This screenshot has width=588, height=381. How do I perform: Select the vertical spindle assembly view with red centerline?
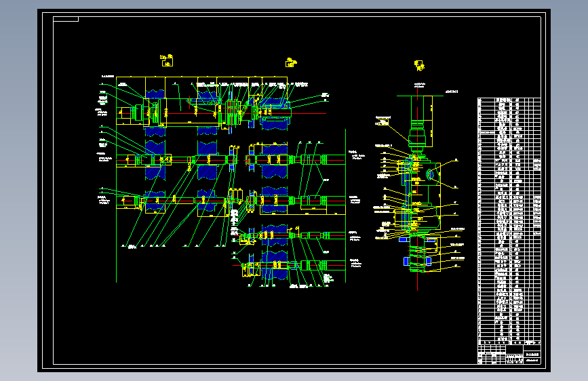click(419, 188)
